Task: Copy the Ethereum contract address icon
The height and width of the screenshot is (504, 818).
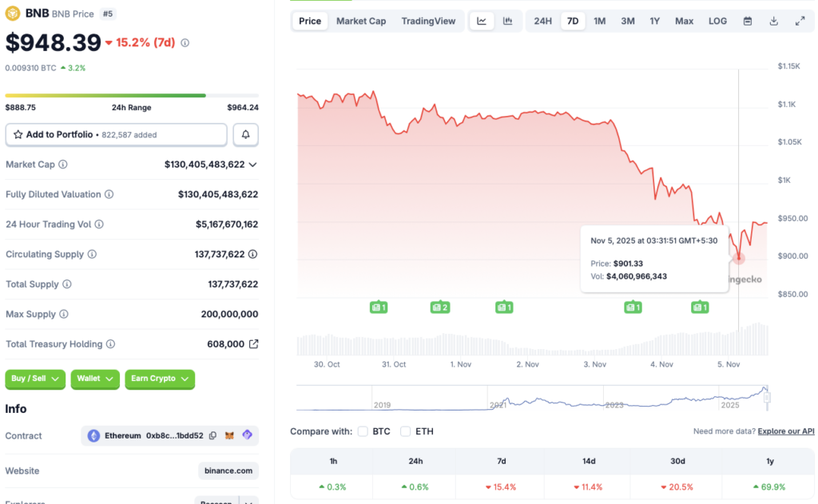Action: 213,435
